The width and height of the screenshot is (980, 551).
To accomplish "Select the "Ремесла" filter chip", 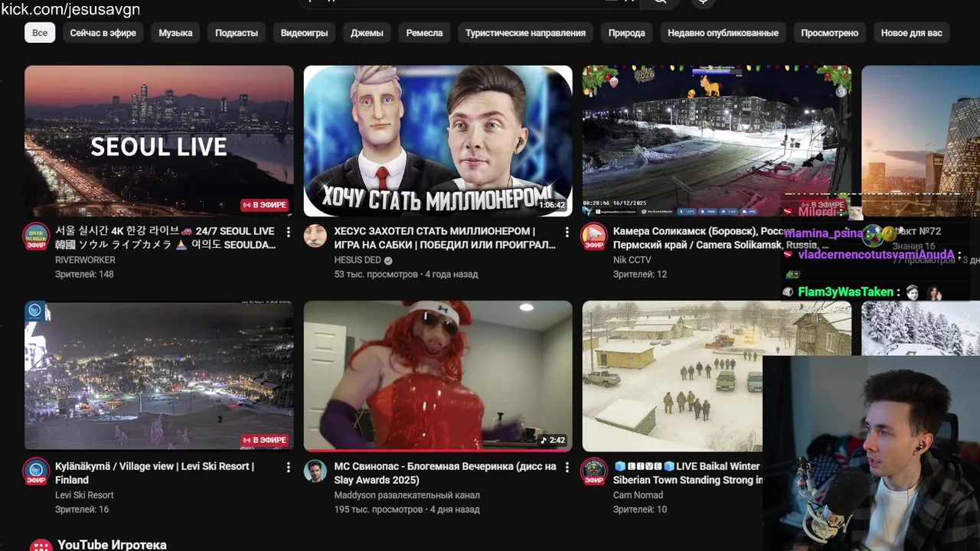I will pyautogui.click(x=424, y=33).
